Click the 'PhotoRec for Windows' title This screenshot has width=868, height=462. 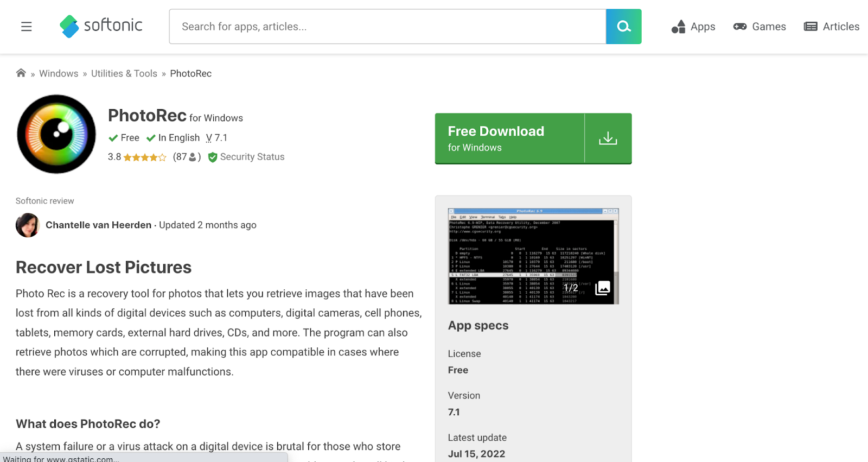tap(175, 116)
